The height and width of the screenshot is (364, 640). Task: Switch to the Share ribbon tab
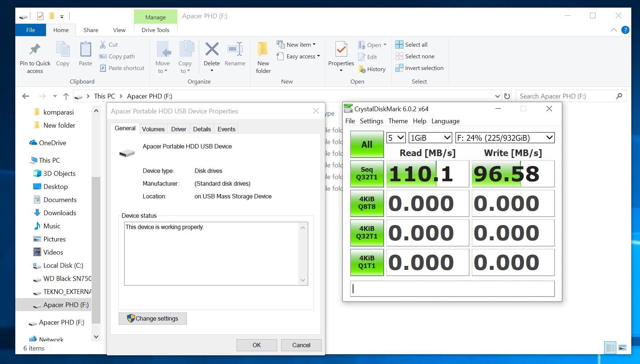91,30
